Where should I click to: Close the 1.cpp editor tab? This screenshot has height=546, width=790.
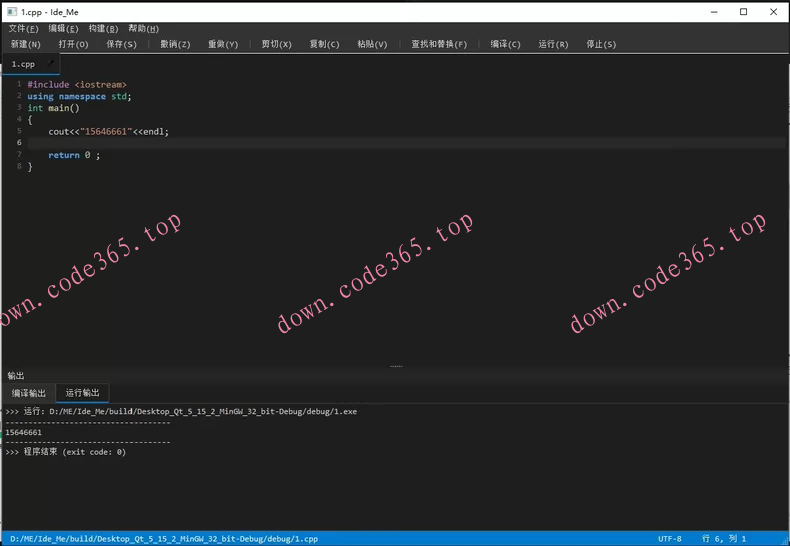coord(52,63)
